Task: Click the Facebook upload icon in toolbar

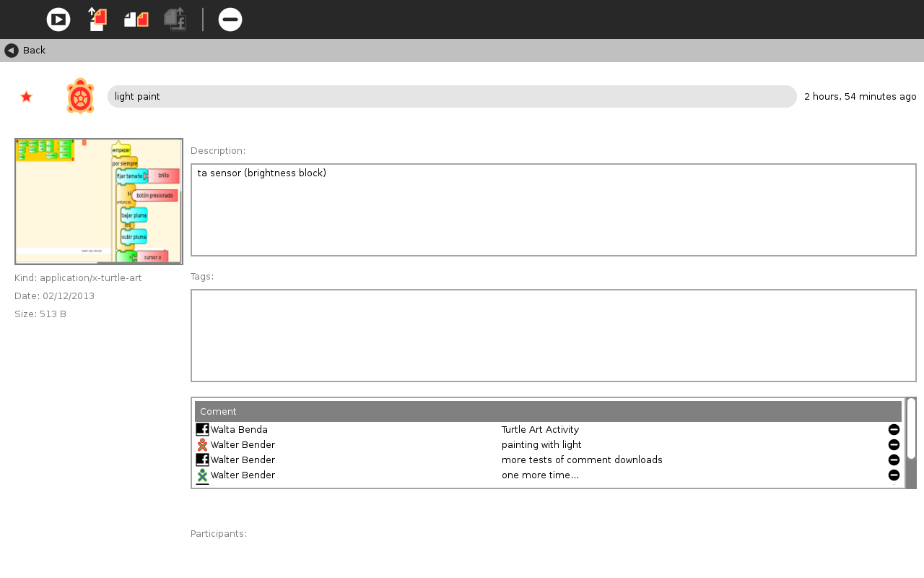Action: tap(175, 20)
